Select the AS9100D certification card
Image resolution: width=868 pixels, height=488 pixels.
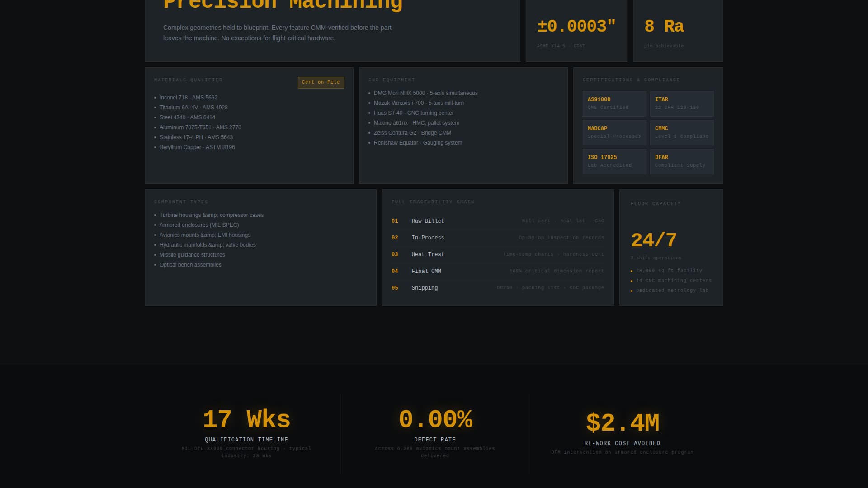click(614, 103)
